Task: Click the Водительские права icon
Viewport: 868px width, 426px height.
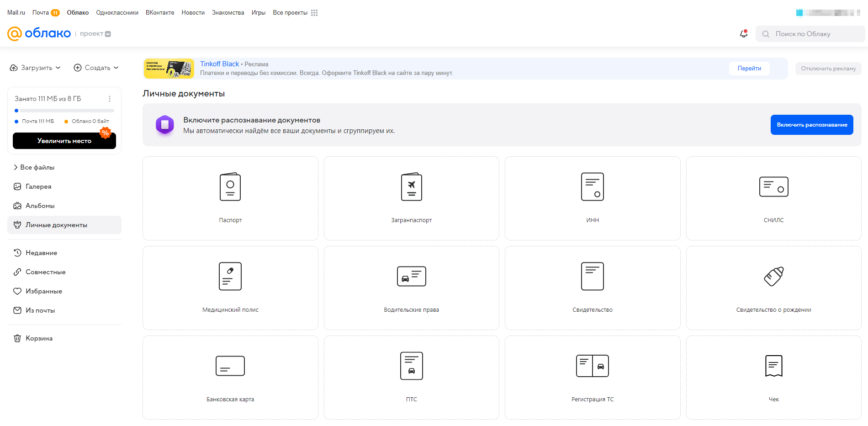Action: pos(411,277)
